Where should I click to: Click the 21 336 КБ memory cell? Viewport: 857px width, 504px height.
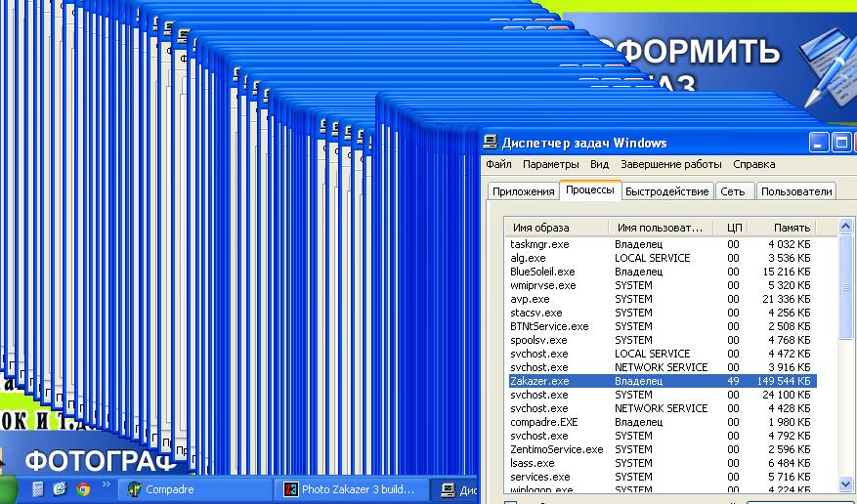[787, 299]
